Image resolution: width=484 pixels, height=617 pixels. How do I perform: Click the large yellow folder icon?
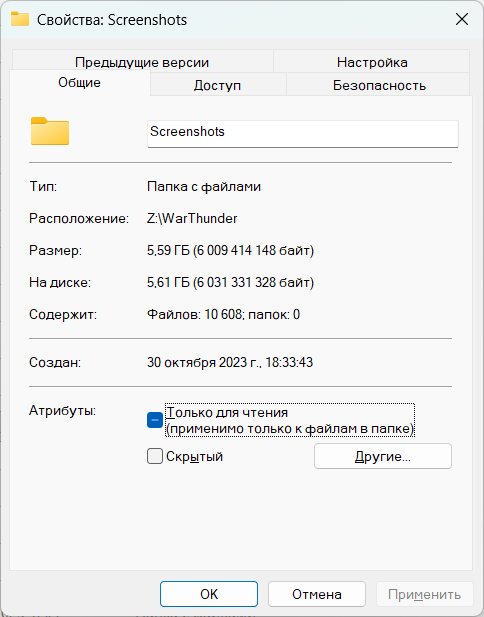point(50,131)
